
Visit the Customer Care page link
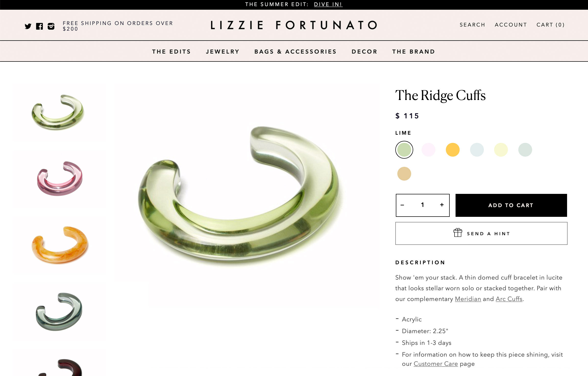(x=436, y=364)
